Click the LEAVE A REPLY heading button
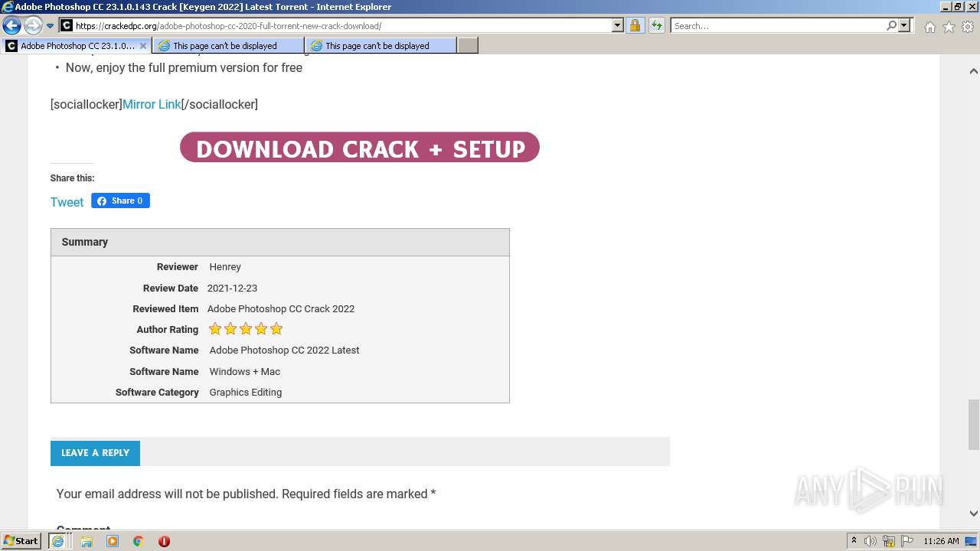The image size is (980, 551). [95, 453]
